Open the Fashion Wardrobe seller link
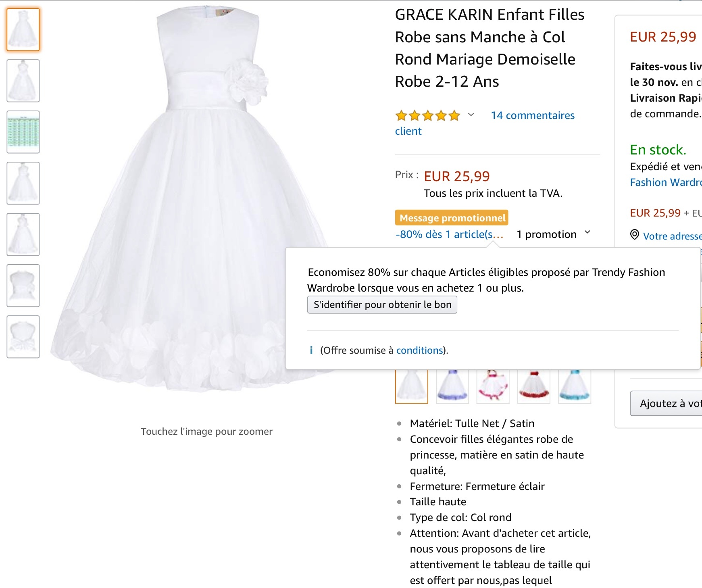The image size is (702, 588). click(665, 182)
